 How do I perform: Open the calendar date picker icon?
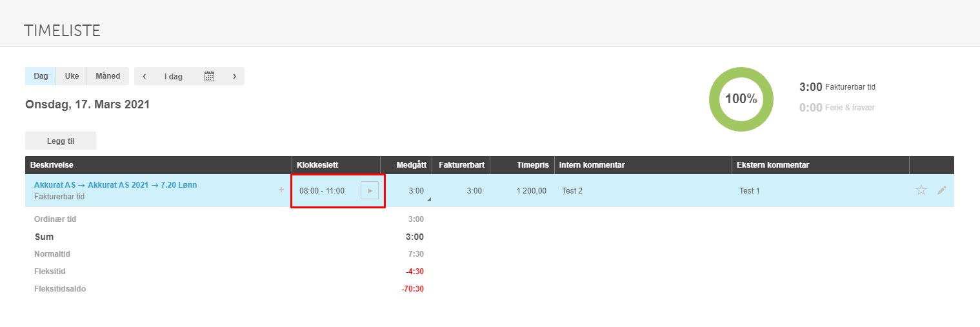[x=209, y=76]
